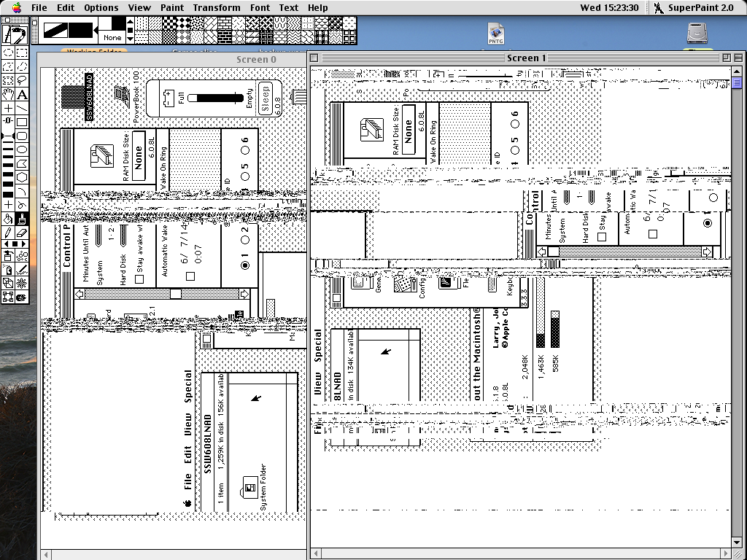The height and width of the screenshot is (560, 747).
Task: Select the spray bottle tool
Action: click(x=8, y=256)
